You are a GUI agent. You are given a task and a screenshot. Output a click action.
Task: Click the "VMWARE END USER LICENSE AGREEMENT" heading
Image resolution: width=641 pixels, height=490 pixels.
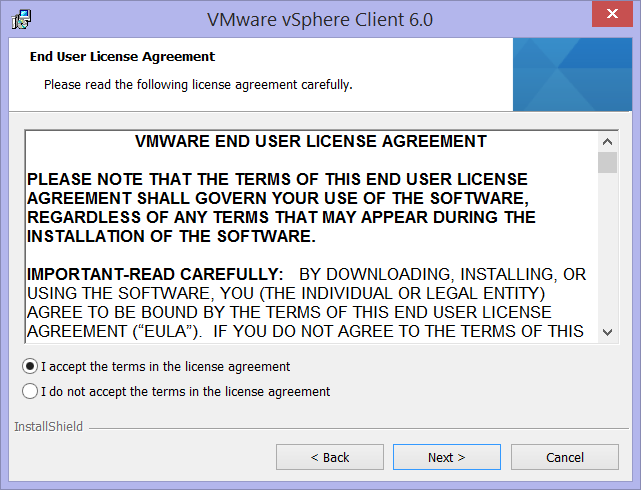[x=311, y=141]
